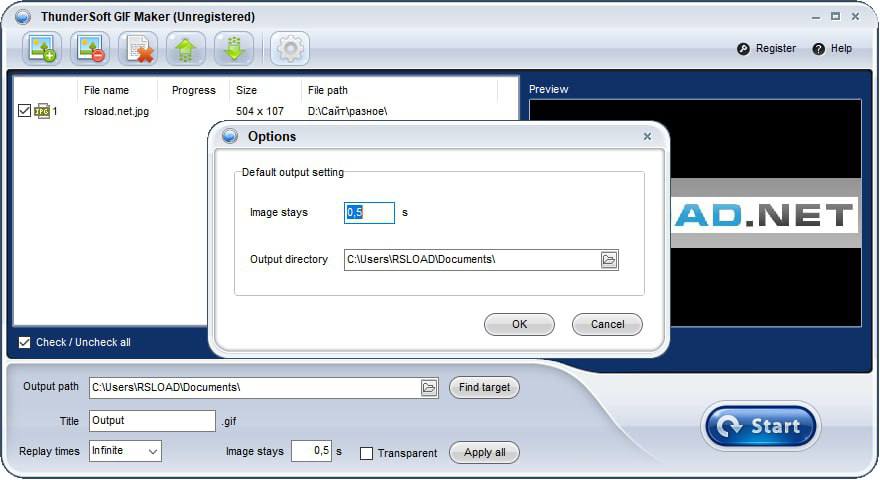The height and width of the screenshot is (480, 880).
Task: Uncheck the rsload.net.jpg file checkbox
Action: click(x=25, y=111)
